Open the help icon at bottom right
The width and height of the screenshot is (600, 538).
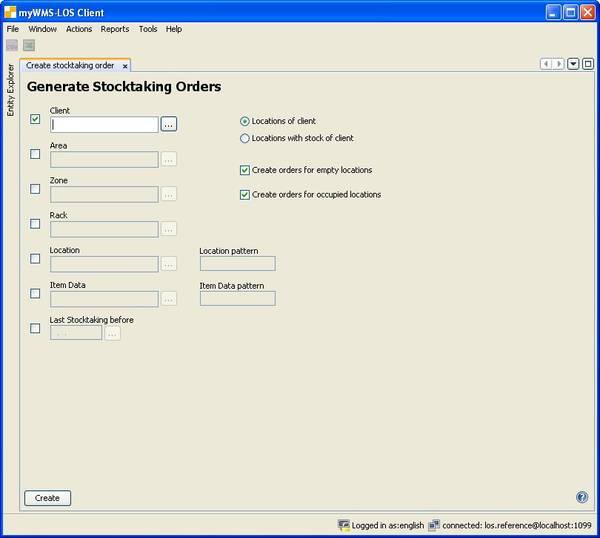[582, 497]
